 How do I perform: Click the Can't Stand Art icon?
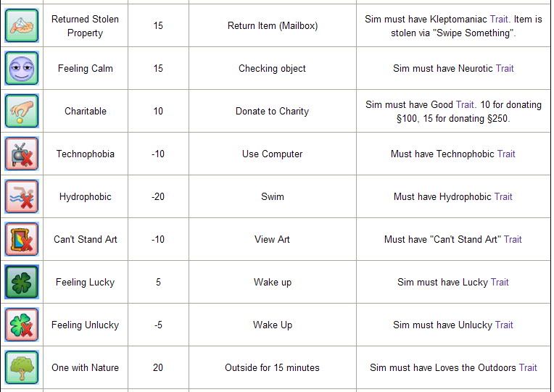(22, 239)
